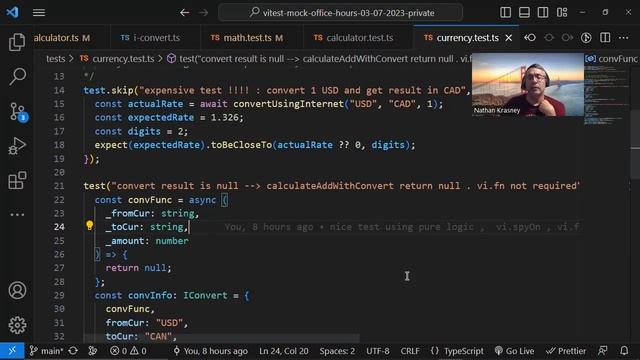The image size is (640, 360).
Task: Open the Run and Debug view
Action: [x=17, y=146]
